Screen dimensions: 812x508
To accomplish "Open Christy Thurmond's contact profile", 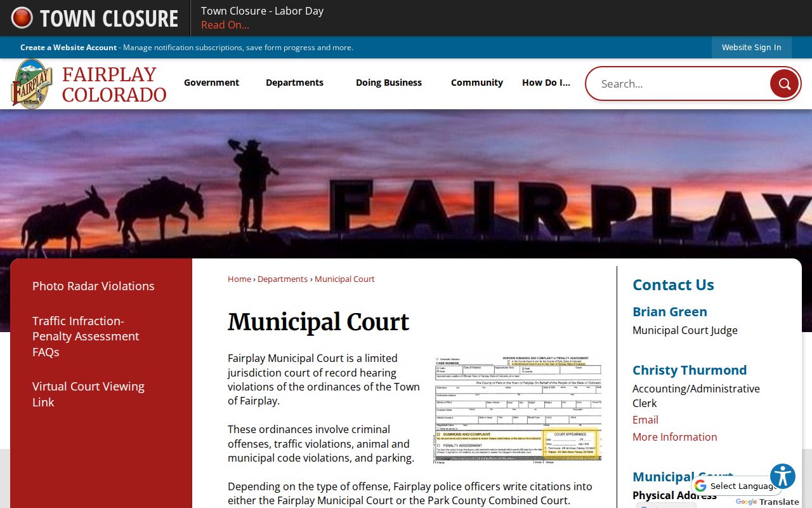I will click(x=690, y=370).
